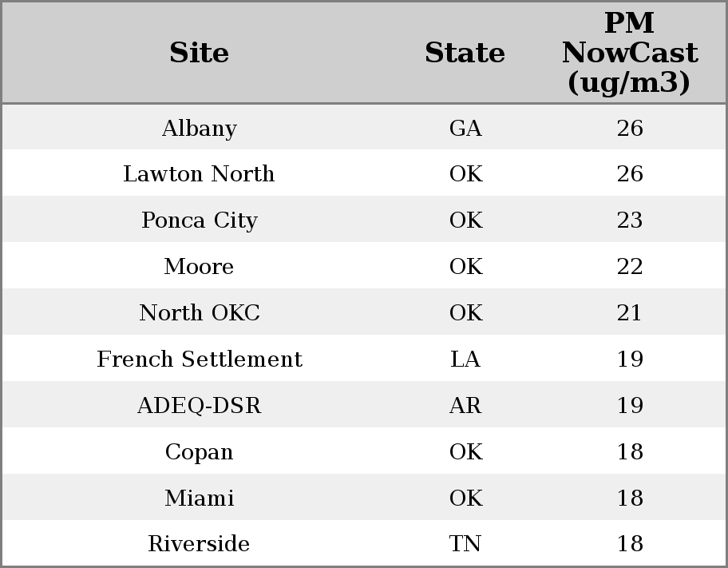Click the Copan site name
This screenshot has height=568, width=728.
coord(200,452)
